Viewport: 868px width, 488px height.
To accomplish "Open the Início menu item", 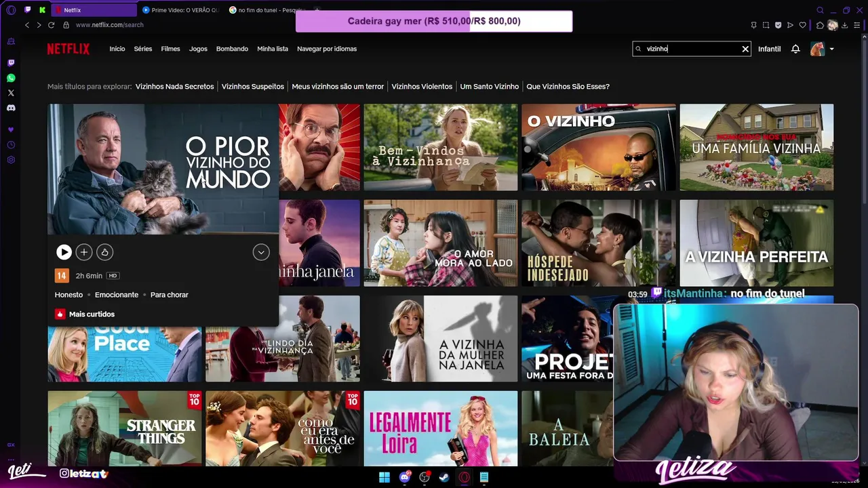I will (x=117, y=49).
